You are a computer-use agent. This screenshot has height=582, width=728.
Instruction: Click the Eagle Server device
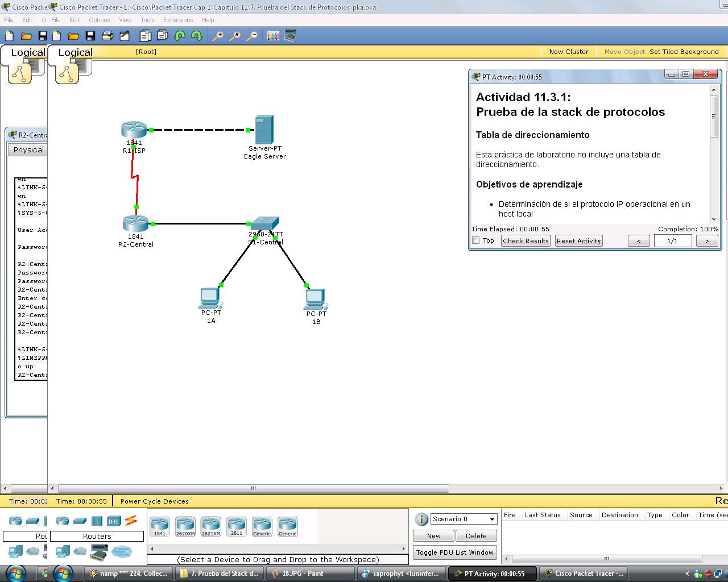[264, 130]
